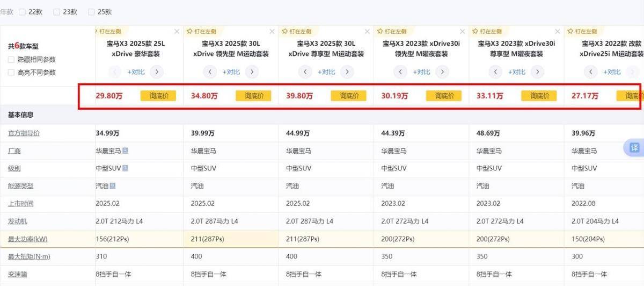
Task: Open the 最大功率(kW) parameter link
Action: coord(27,239)
